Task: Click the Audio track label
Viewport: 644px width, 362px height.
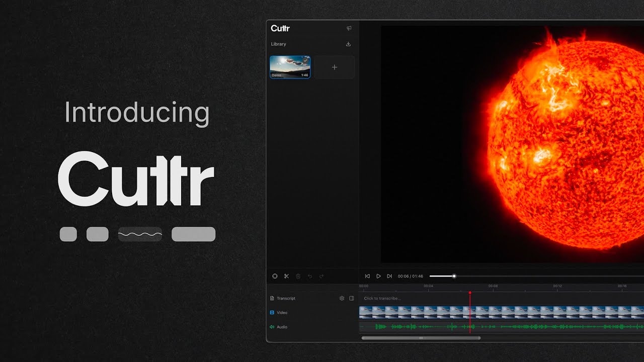Action: (282, 327)
